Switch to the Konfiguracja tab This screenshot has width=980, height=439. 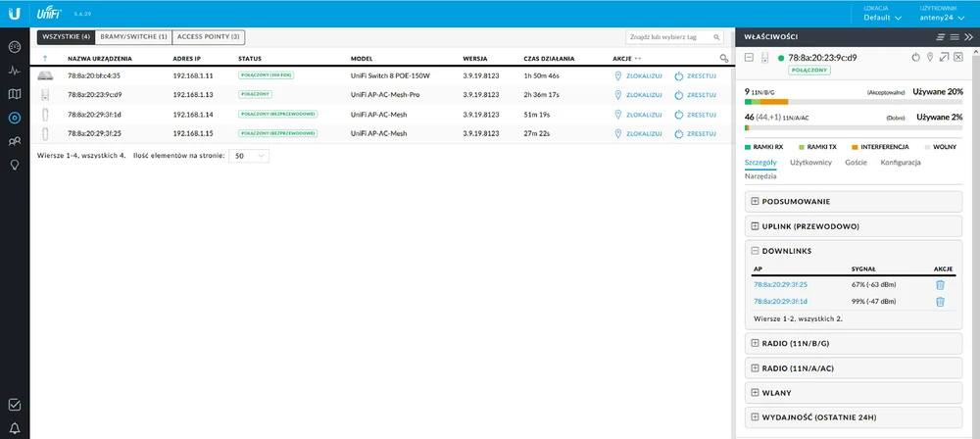coord(902,162)
